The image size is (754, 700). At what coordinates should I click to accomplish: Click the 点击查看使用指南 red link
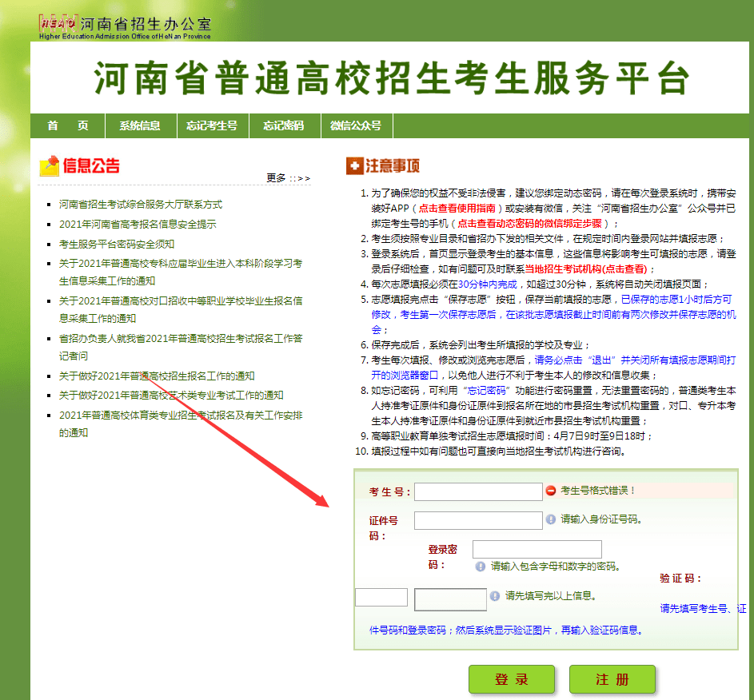457,208
